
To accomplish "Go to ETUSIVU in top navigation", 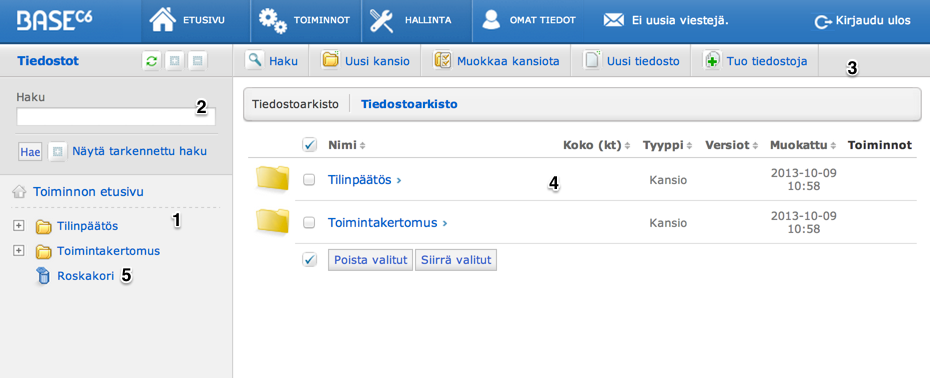I will pos(205,20).
